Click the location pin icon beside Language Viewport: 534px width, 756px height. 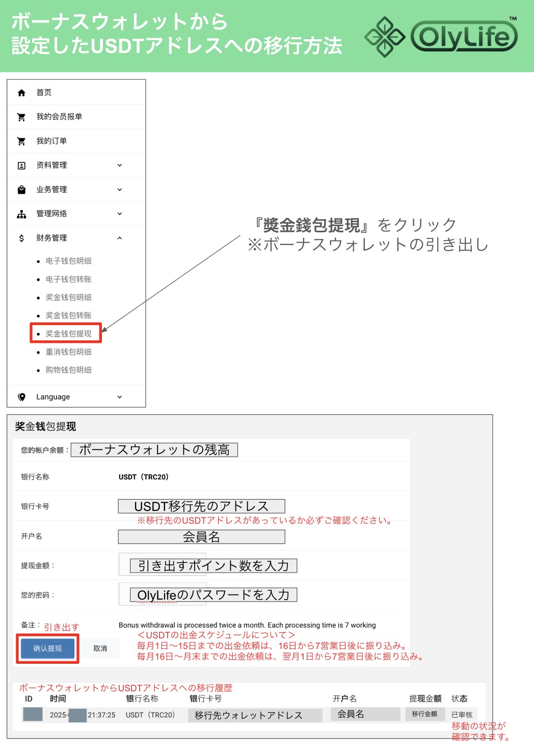point(21,397)
